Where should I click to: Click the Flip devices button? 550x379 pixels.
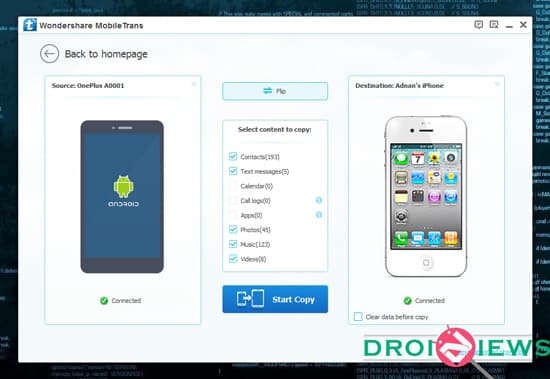tap(275, 91)
